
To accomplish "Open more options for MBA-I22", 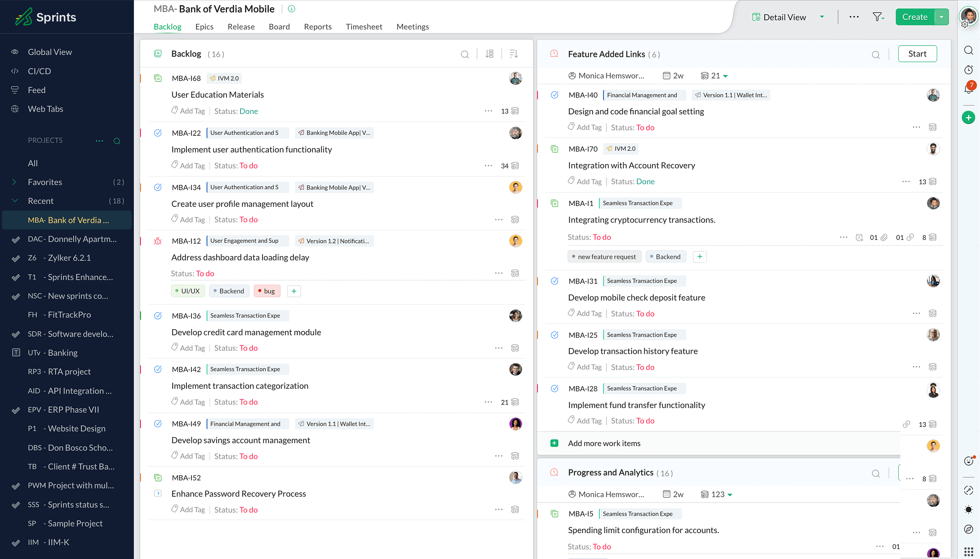I will click(488, 165).
